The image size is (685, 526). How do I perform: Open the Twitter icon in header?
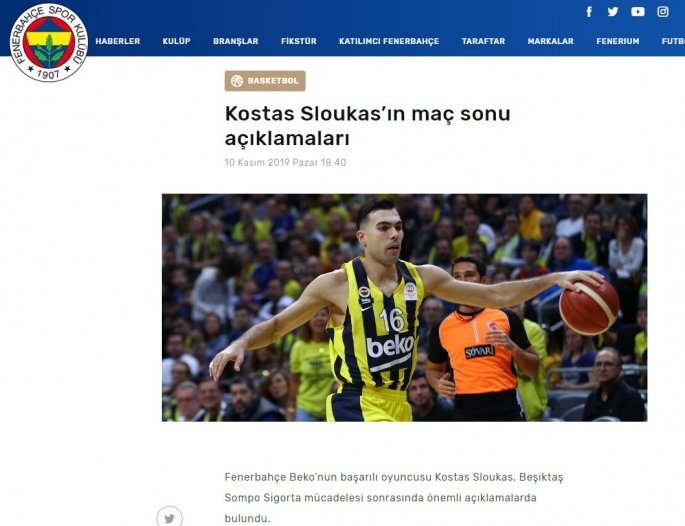pos(612,12)
